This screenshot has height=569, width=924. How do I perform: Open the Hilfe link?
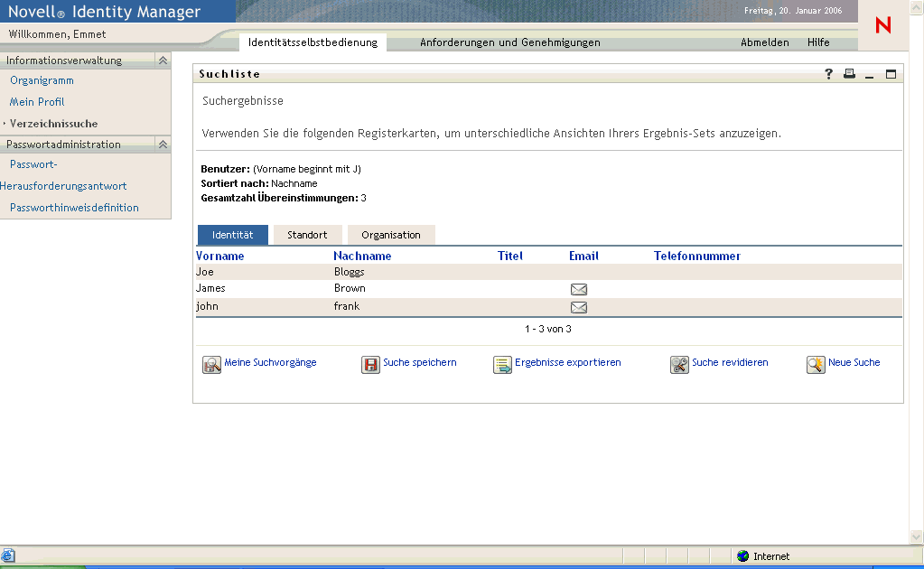tap(818, 42)
